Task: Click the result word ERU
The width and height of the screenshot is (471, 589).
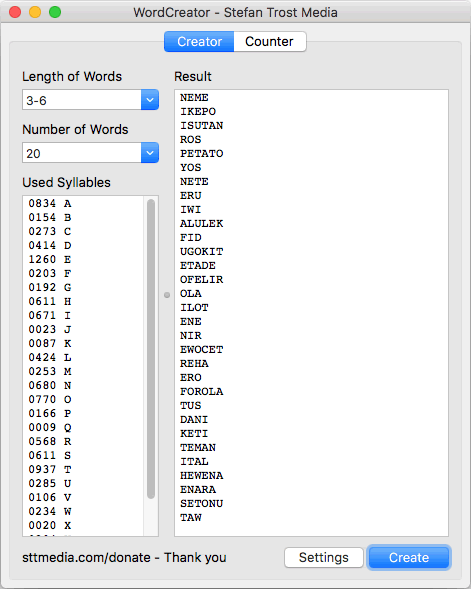Action: click(x=191, y=196)
